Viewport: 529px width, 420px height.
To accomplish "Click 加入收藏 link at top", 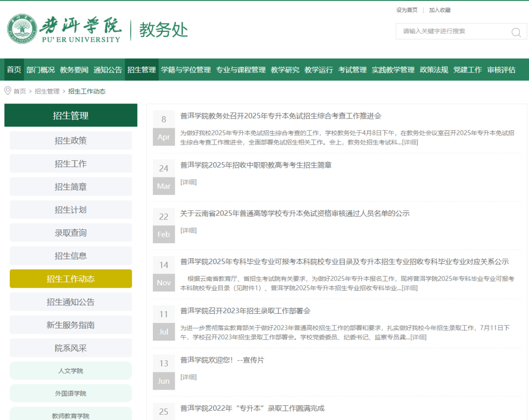I will (439, 10).
